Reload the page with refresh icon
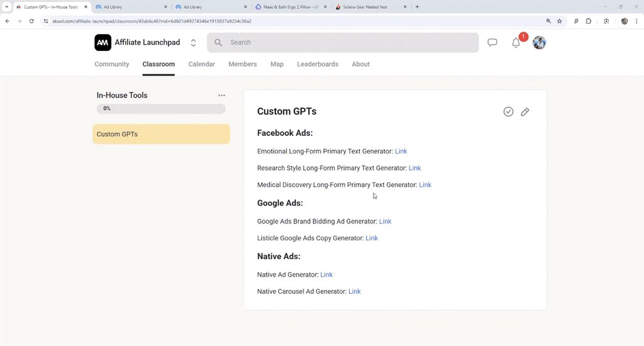The height and width of the screenshot is (346, 644). (31, 21)
